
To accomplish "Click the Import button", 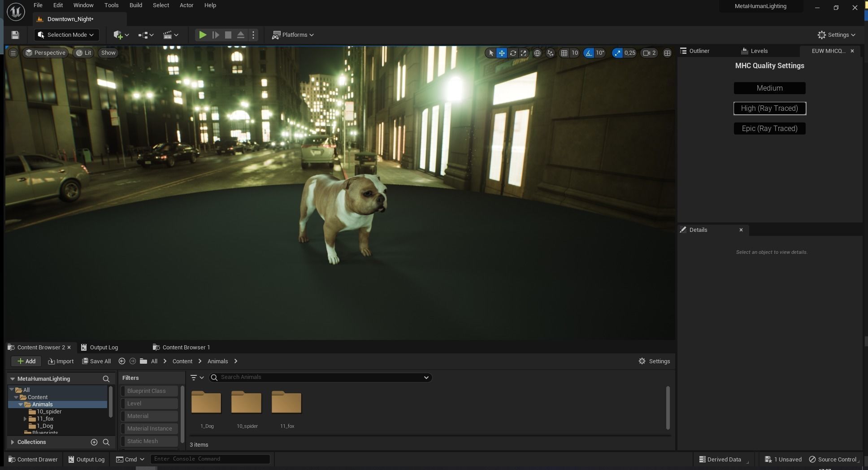I will [x=61, y=361].
